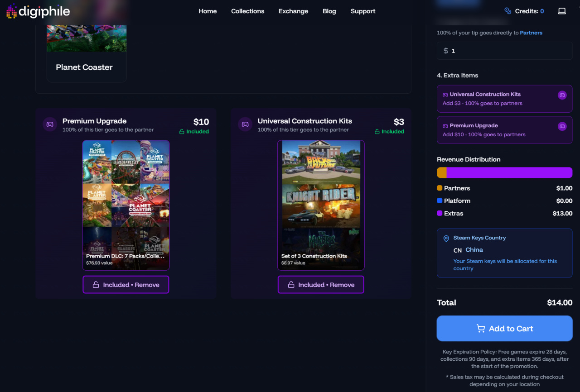
Task: Visit the Support page
Action: 363,11
